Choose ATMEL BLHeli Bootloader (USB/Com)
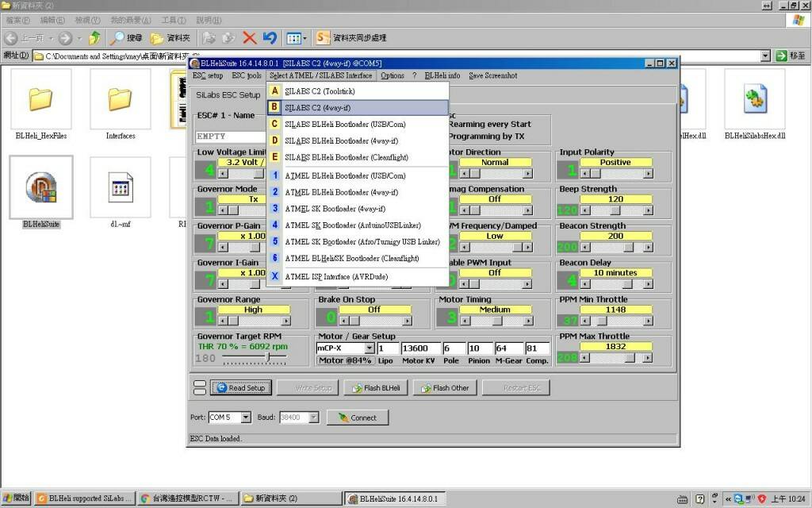 (358, 175)
